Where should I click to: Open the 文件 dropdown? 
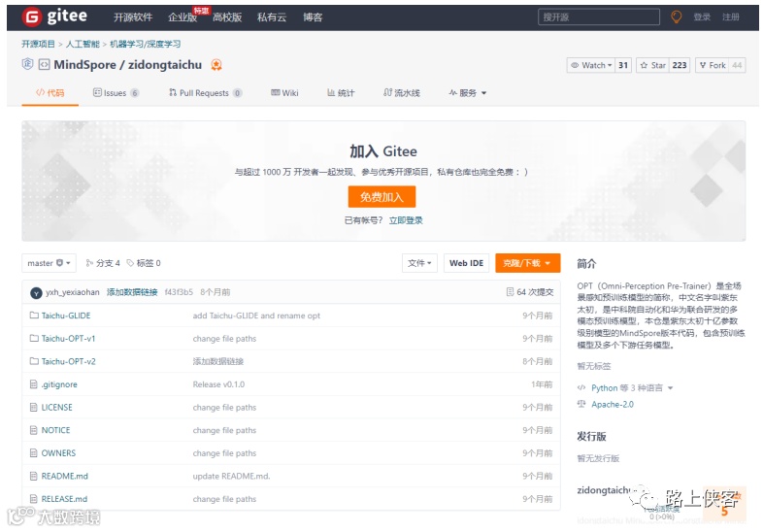[x=419, y=263]
